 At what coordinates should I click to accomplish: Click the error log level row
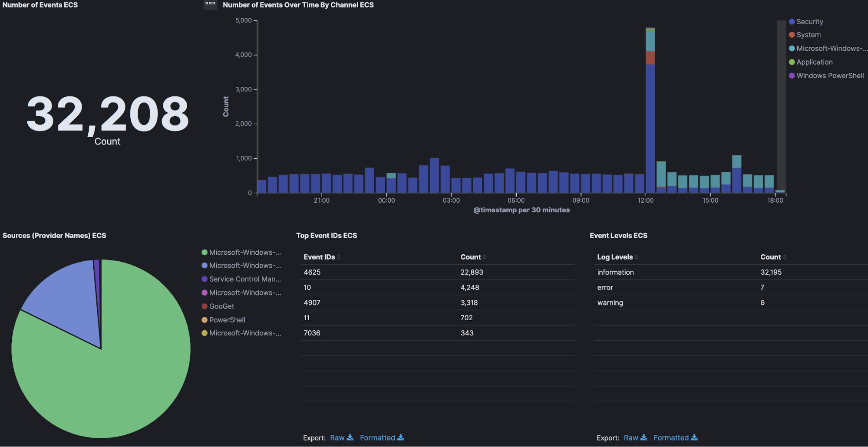(x=731, y=287)
